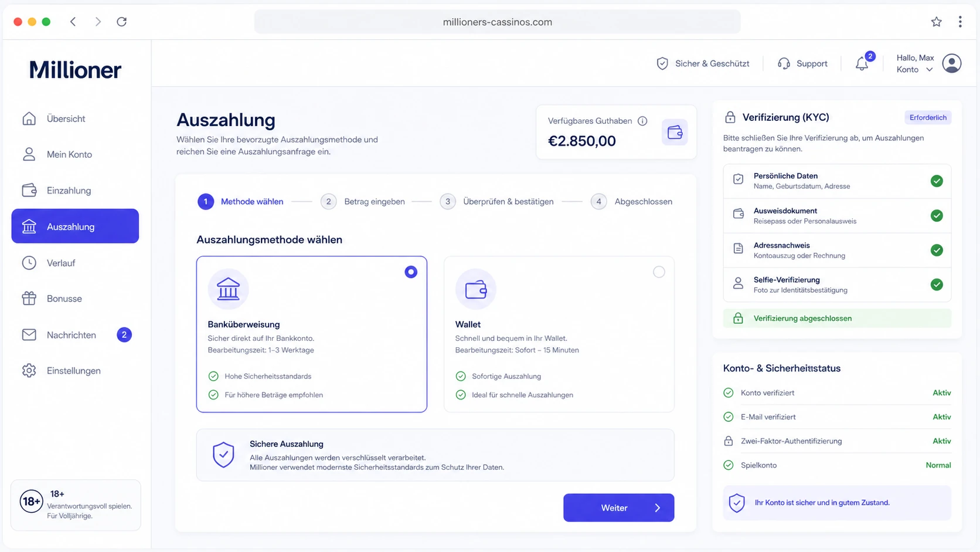The height and width of the screenshot is (552, 980).
Task: Expand the Konto dropdown chevron
Action: pyautogui.click(x=930, y=70)
